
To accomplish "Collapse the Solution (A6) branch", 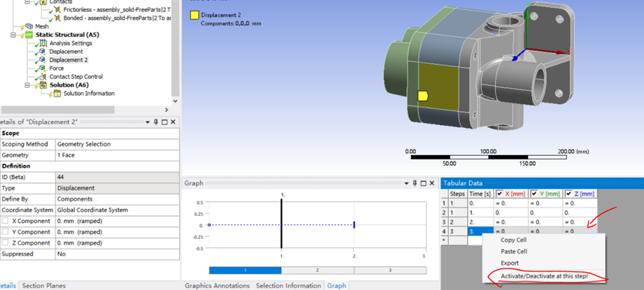I will 27,85.
